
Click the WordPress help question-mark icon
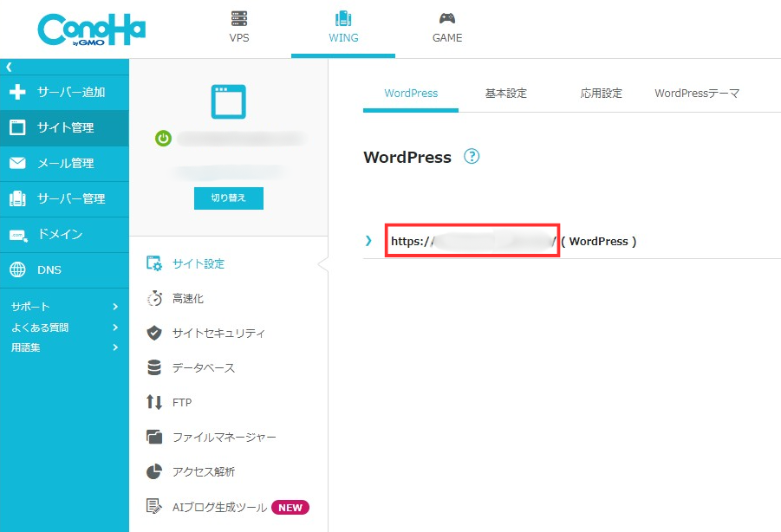[x=472, y=156]
